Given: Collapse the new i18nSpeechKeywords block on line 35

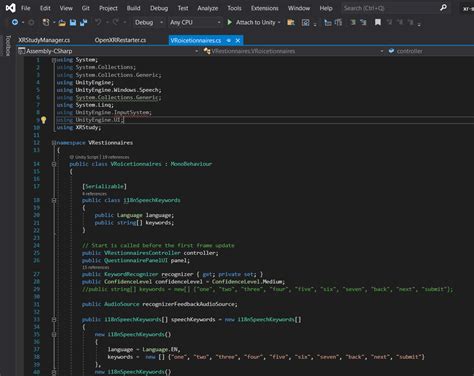Looking at the screenshot, I should point(54,334).
